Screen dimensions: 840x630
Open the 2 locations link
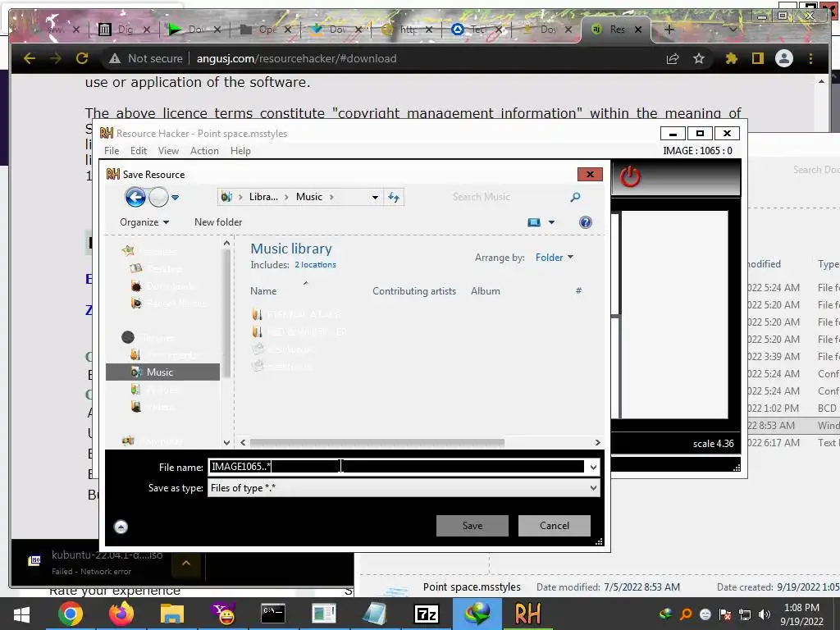[x=315, y=265]
